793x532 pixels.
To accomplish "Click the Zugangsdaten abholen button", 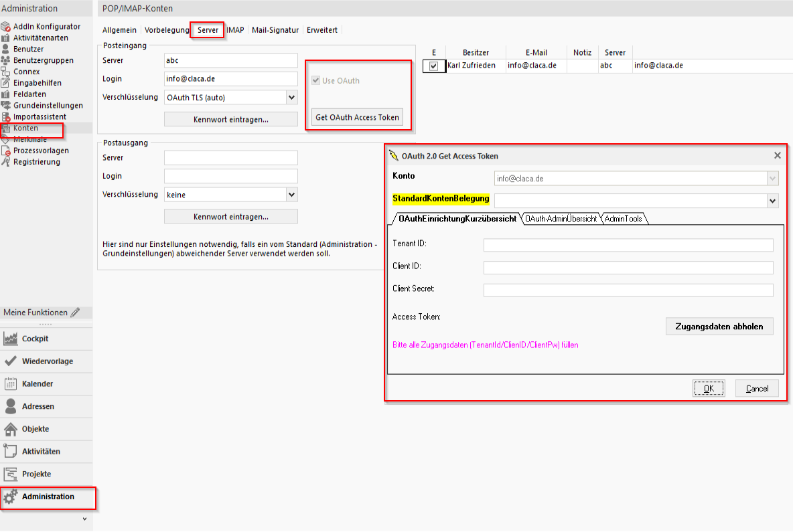I will click(x=719, y=327).
